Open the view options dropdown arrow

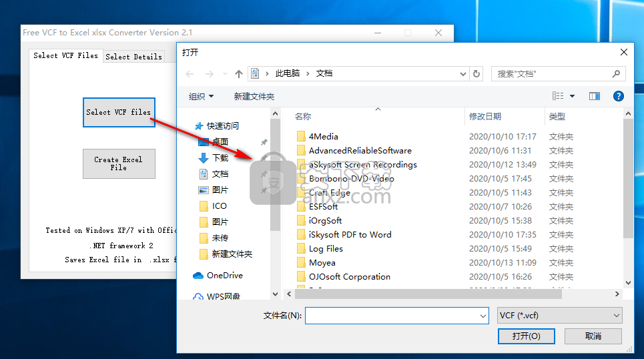(x=572, y=96)
